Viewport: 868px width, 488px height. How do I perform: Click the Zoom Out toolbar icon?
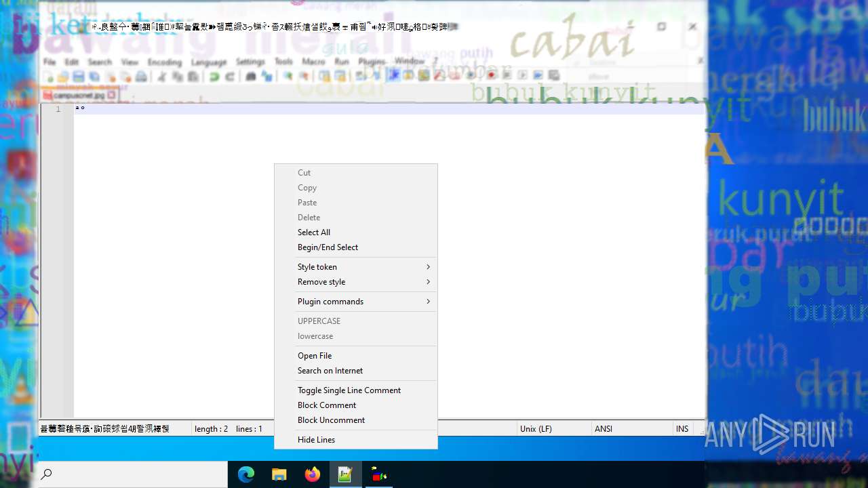coord(303,77)
